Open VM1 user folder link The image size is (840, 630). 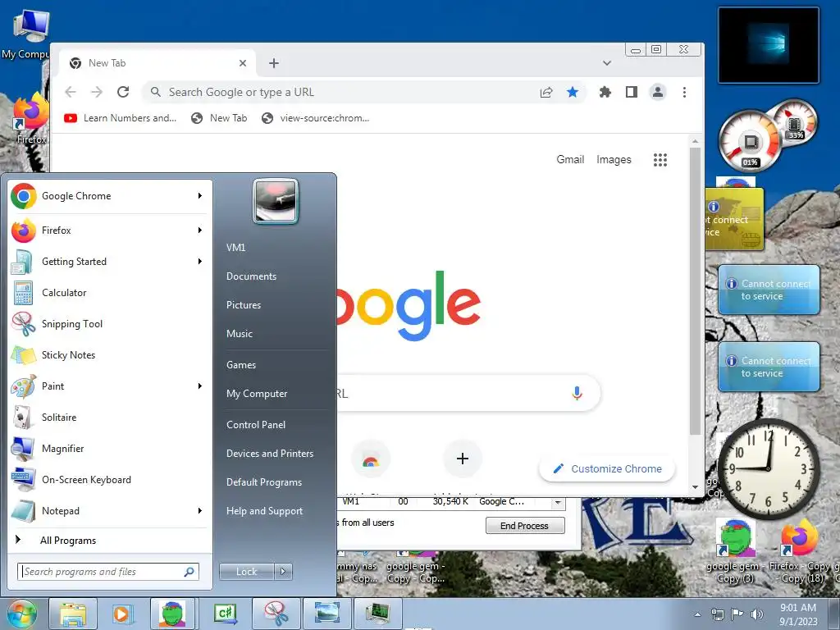(235, 248)
